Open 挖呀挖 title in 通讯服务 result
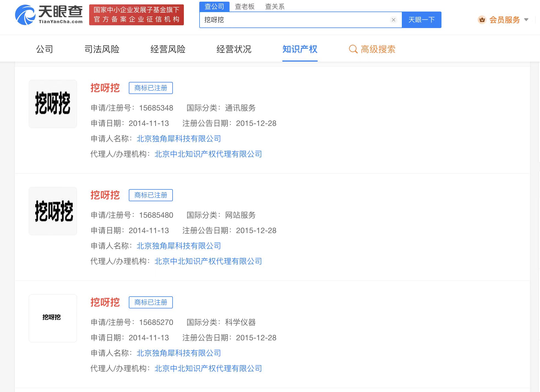Screen dimensions: 540x392 [x=105, y=88]
